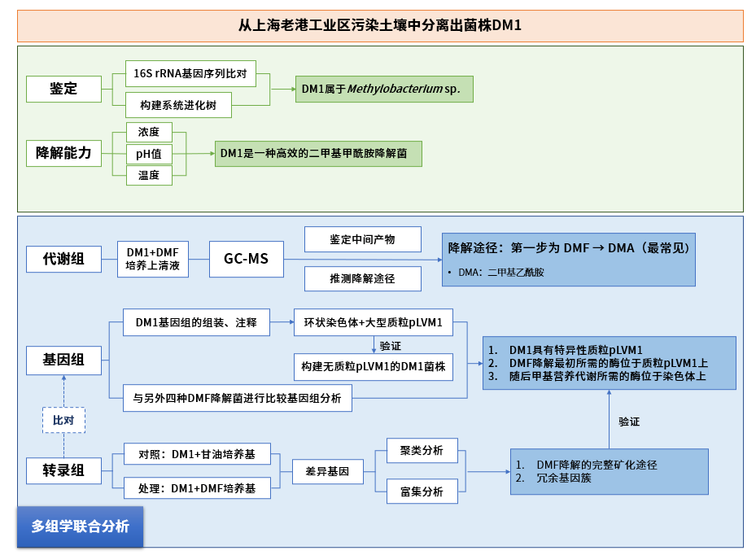Select the 降解能力 box
This screenshot has height=555, width=756.
[63, 153]
